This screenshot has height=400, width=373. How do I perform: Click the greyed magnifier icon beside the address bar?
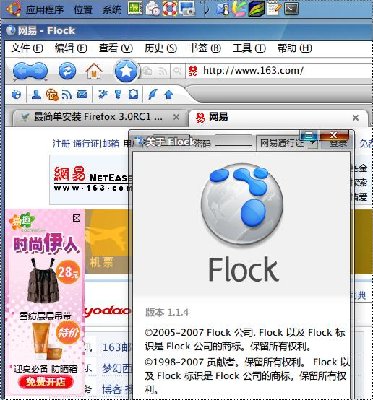click(x=177, y=71)
